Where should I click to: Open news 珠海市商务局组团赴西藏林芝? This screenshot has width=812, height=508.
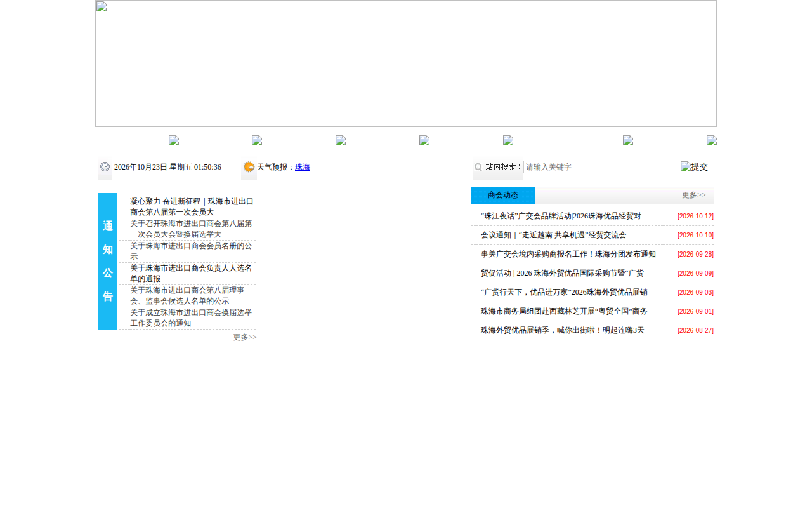point(564,312)
